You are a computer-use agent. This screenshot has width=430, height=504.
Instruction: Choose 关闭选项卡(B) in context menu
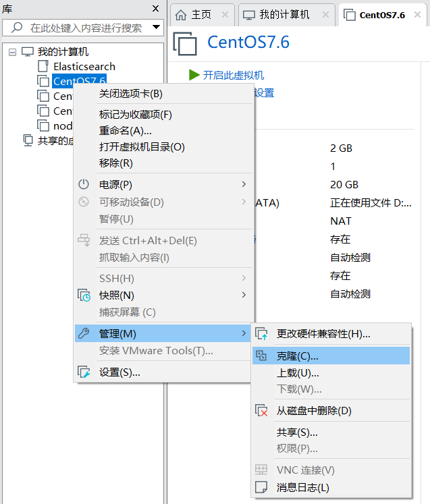(164, 94)
